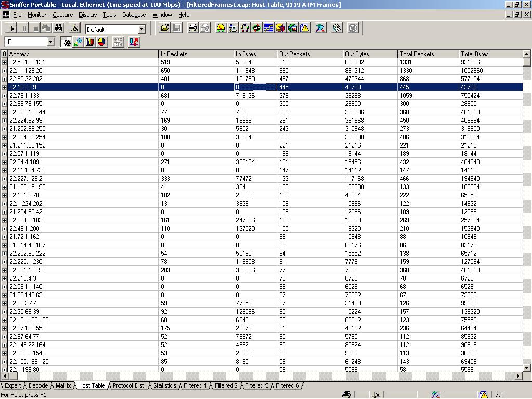Open the Capture menu
Viewport: 532px width, 399px height.
62,15
